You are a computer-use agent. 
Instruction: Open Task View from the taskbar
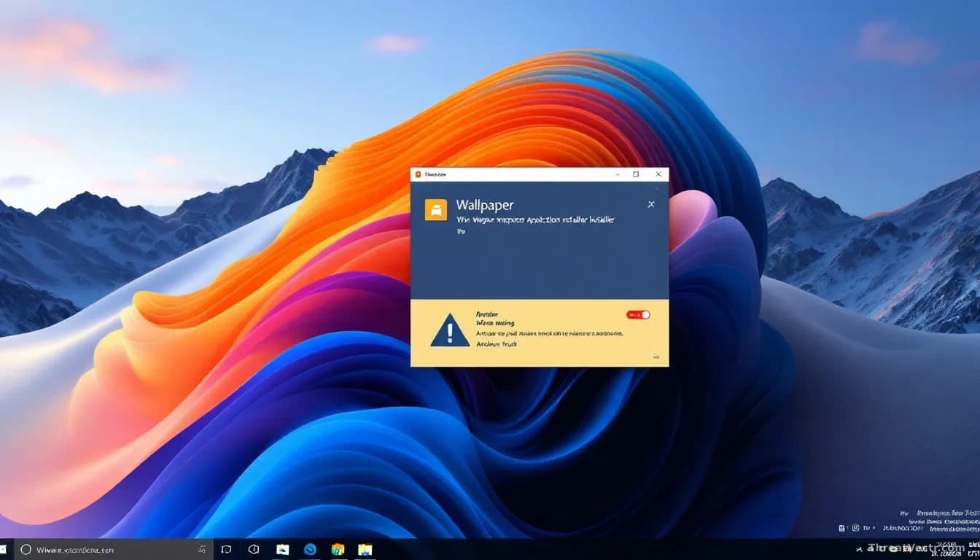[x=226, y=549]
